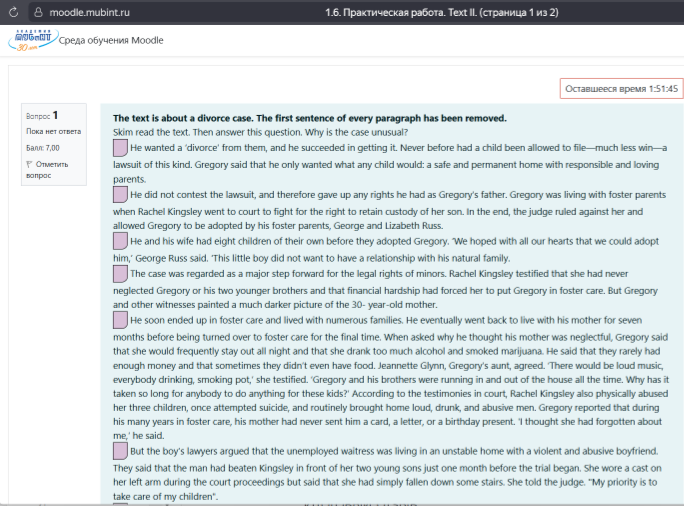Open the 'Среда обучения Moodle' link
The height and width of the screenshot is (506, 684).
(111, 41)
